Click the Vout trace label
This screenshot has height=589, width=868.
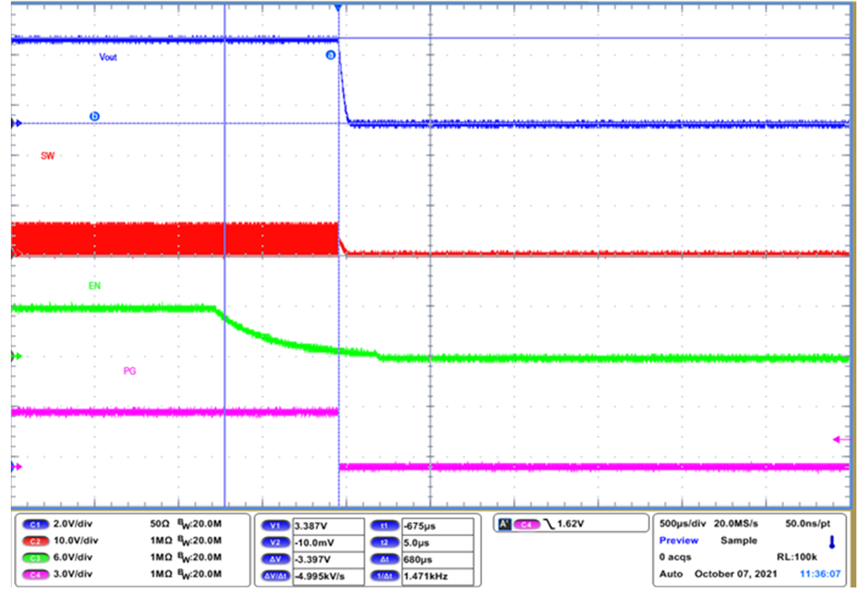(108, 57)
